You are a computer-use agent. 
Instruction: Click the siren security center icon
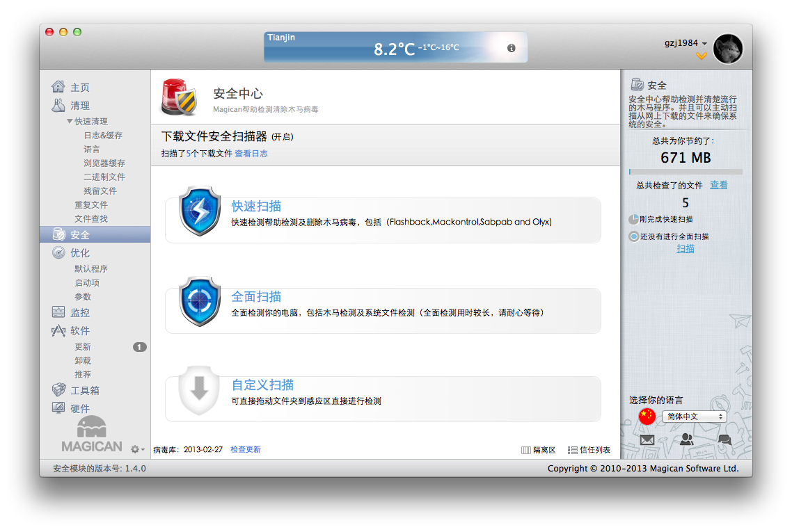pyautogui.click(x=179, y=97)
